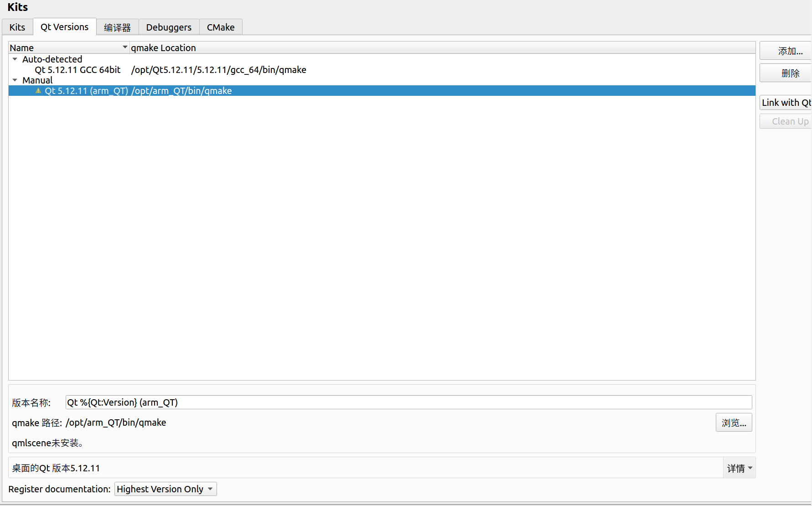Image resolution: width=812 pixels, height=506 pixels.
Task: Collapse the Manual tree group
Action: click(15, 80)
